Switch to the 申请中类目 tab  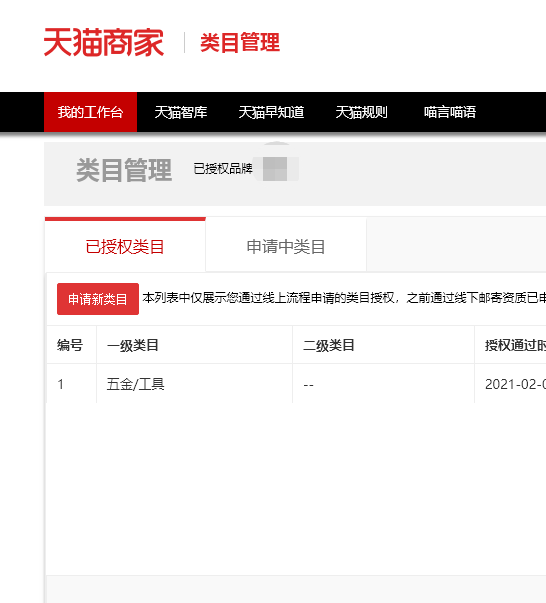[286, 246]
